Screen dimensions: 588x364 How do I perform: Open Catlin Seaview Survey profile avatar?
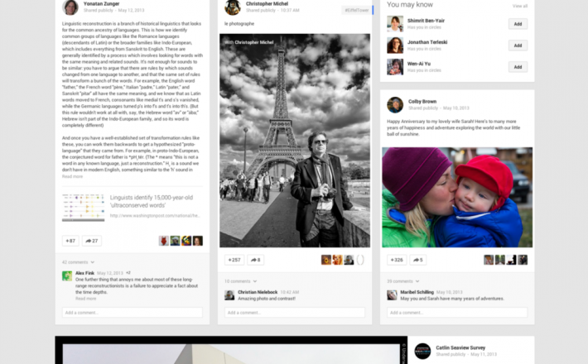pos(422,351)
